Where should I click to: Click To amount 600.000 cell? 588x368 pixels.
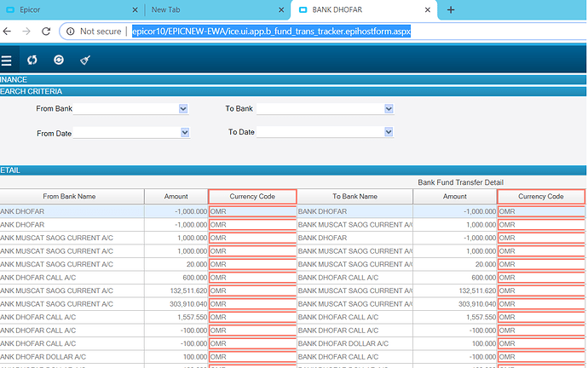point(455,278)
